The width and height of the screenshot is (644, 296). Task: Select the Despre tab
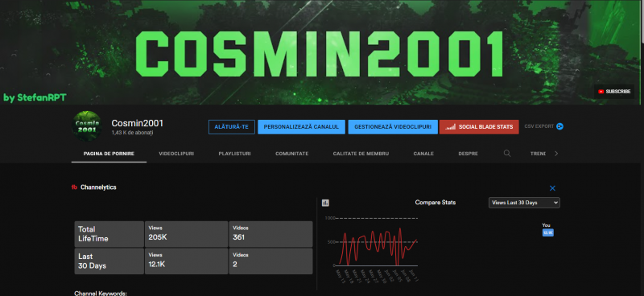(469, 154)
